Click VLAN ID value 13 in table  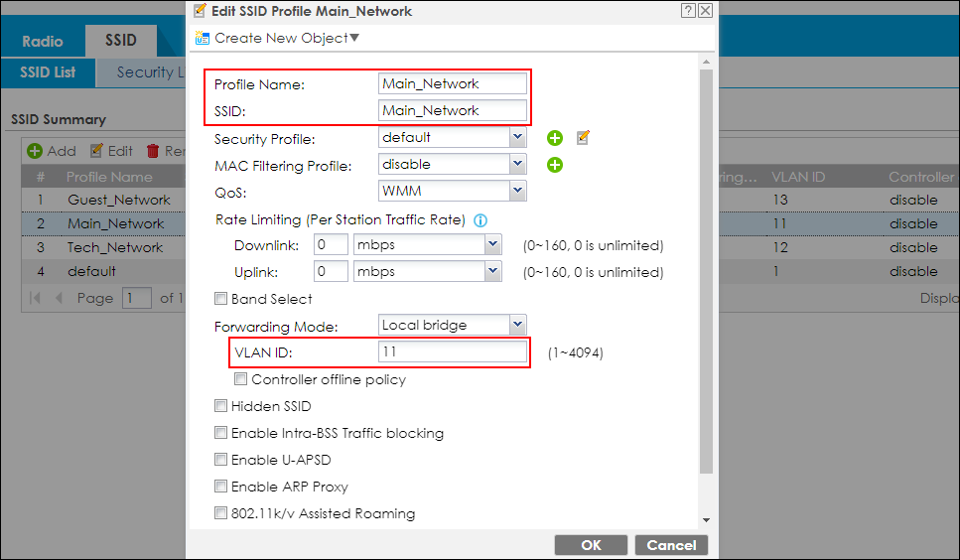point(779,201)
